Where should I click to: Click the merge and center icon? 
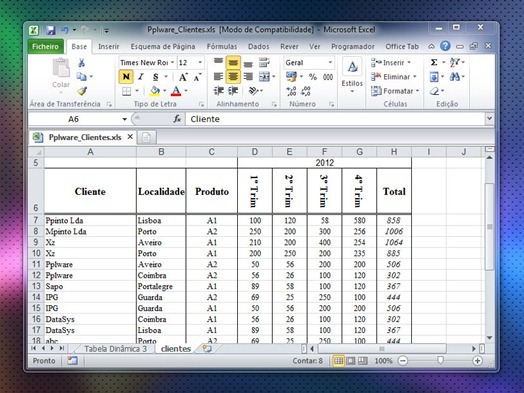point(264,77)
